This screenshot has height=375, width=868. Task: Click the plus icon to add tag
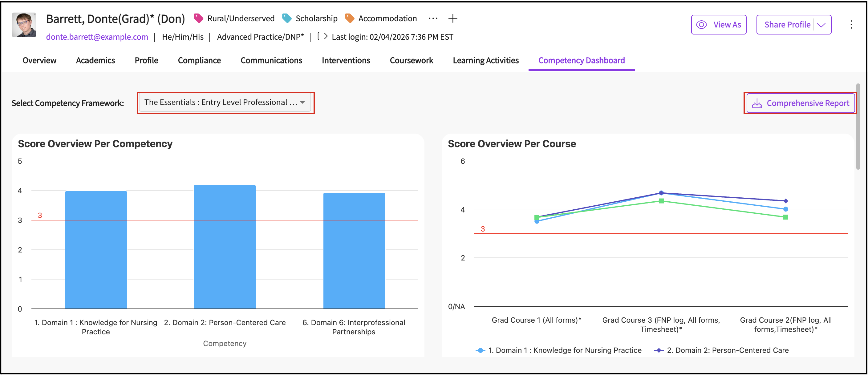click(x=452, y=18)
